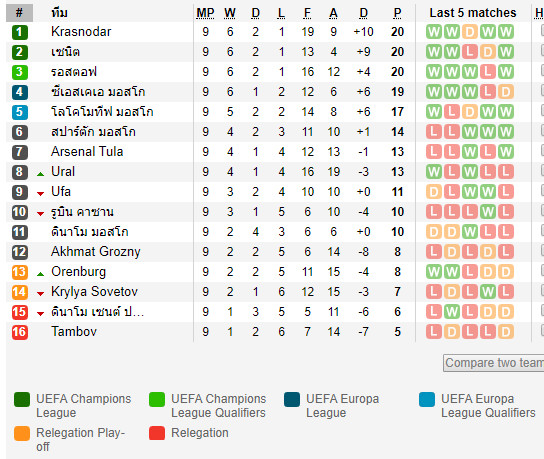Click the red Relegation legend swatch
The height and width of the screenshot is (459, 544).
(x=157, y=433)
